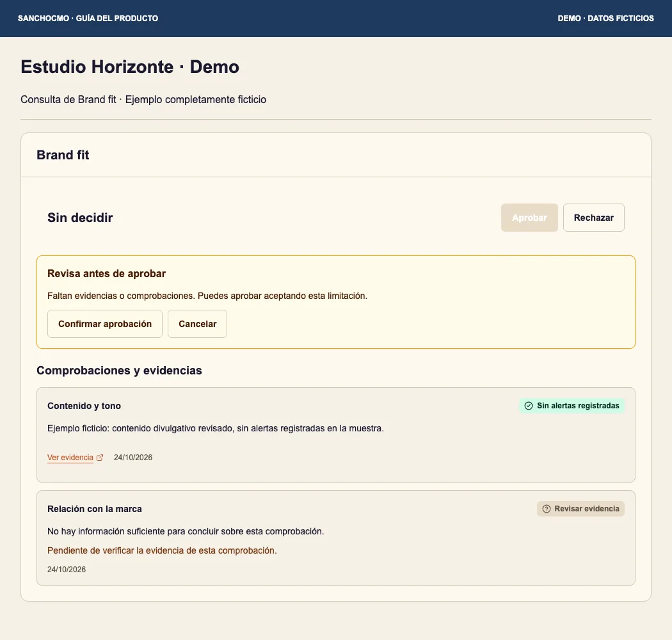Click the Comprobaciones y evidencias heading
Viewport: 672px width, 640px height.
119,371
